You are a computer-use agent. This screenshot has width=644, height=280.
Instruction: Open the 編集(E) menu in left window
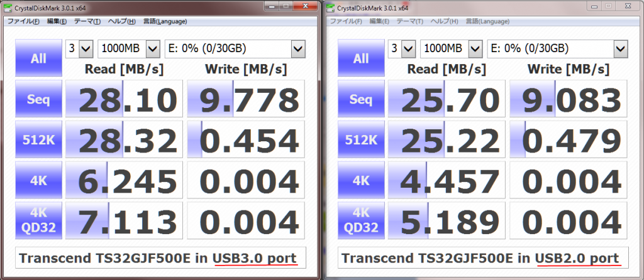pos(57,21)
